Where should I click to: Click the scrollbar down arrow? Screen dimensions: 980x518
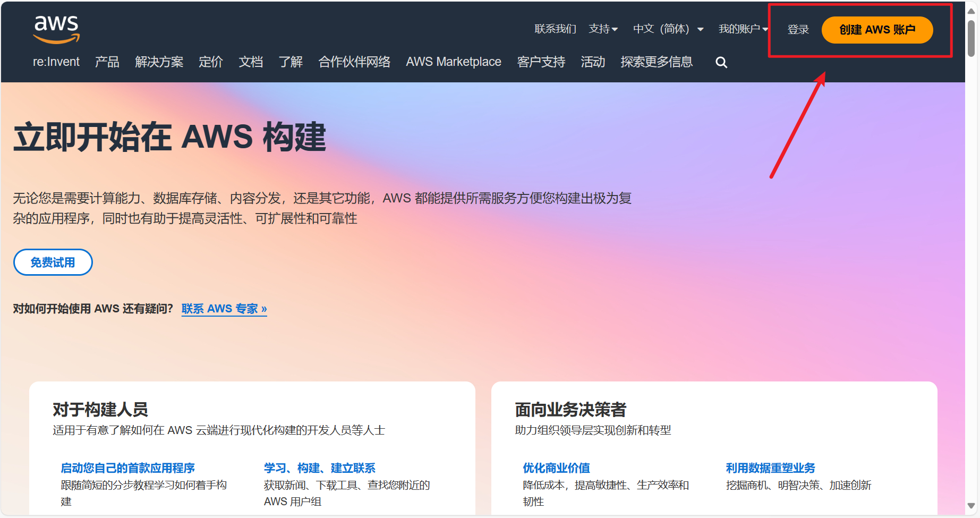972,506
